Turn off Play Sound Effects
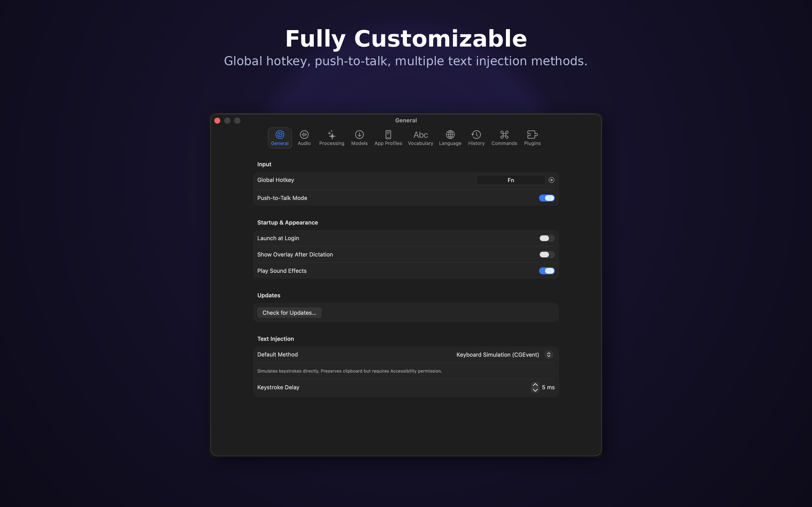Screen dimensions: 812x507 547,271
